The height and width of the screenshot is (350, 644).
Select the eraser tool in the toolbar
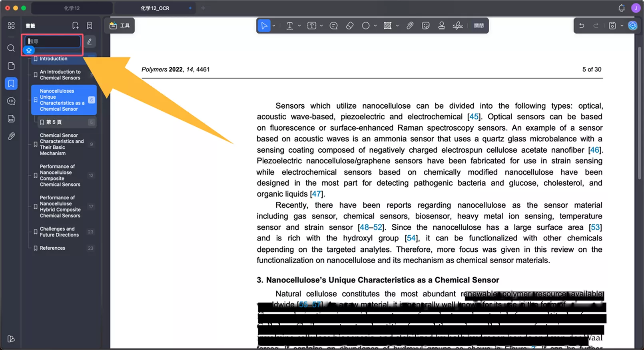[349, 26]
